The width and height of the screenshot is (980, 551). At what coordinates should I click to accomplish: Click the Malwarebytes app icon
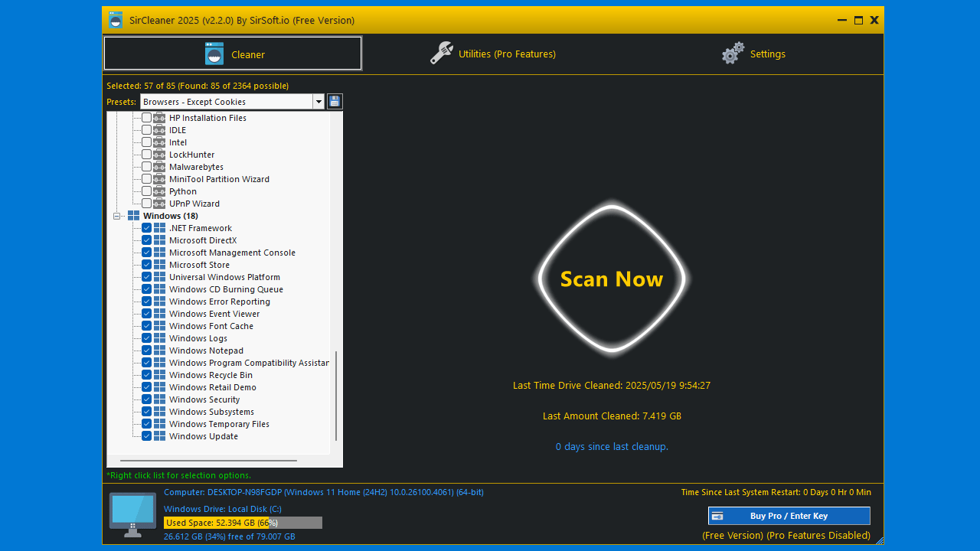pos(159,167)
